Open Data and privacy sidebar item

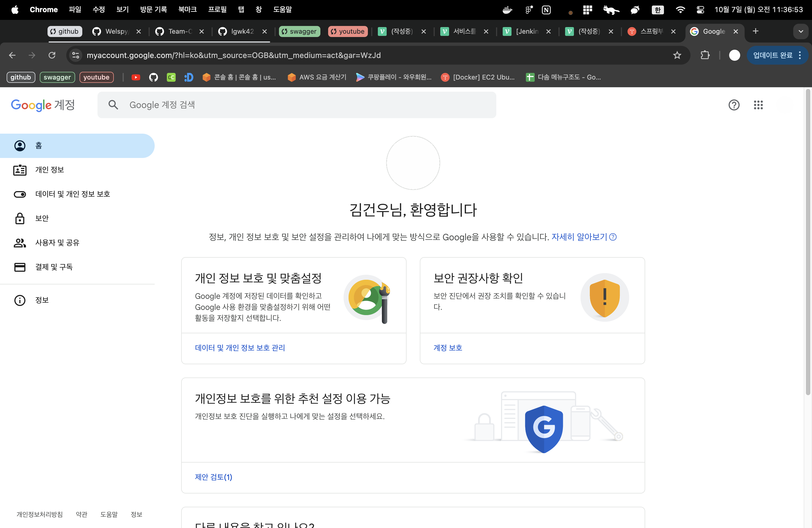pyautogui.click(x=72, y=194)
